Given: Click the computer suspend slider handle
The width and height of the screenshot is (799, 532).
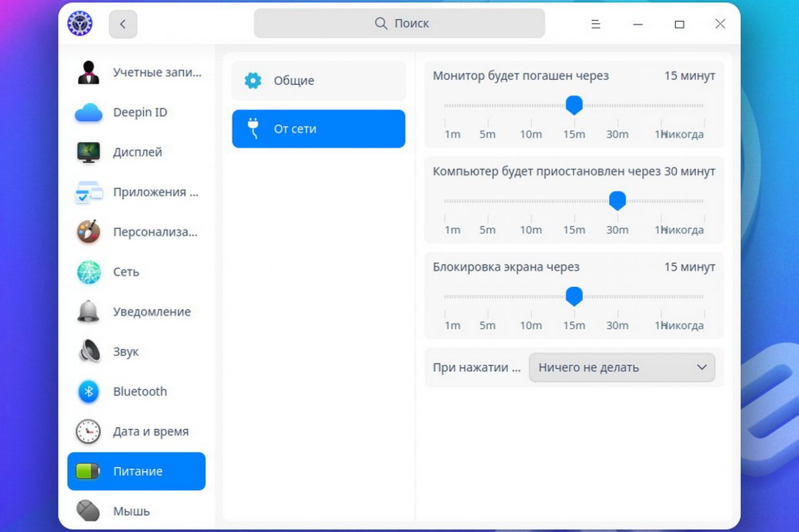Looking at the screenshot, I should [x=617, y=201].
